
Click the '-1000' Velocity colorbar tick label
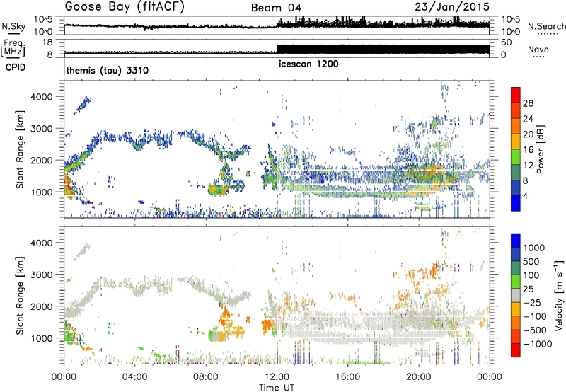coord(537,344)
